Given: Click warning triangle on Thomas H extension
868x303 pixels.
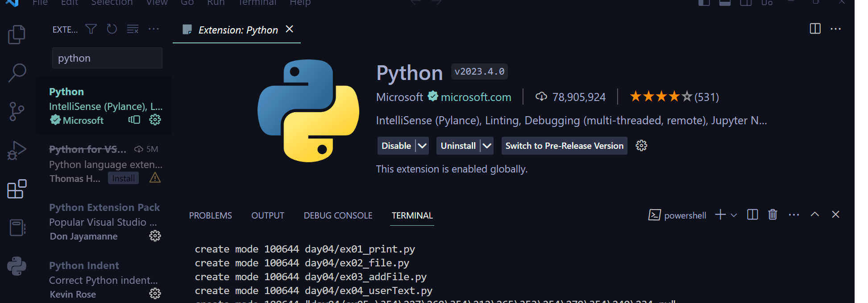Looking at the screenshot, I should pos(155,178).
